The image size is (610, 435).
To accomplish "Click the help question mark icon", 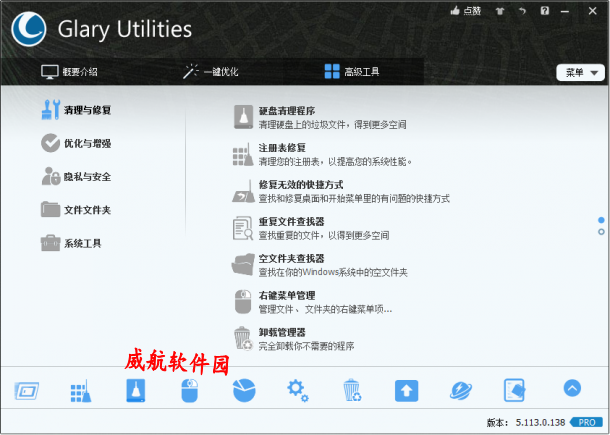I will click(544, 10).
